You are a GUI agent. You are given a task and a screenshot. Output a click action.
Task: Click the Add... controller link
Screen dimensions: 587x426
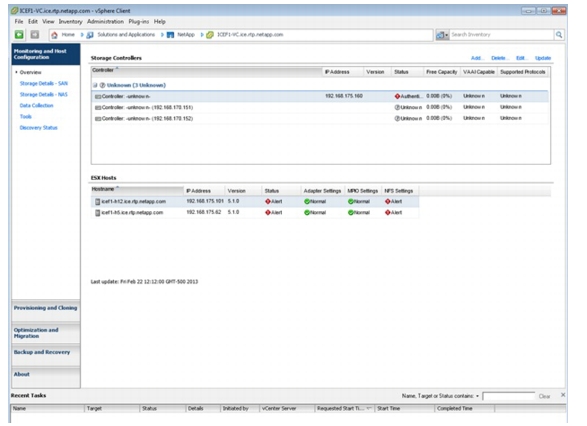[x=477, y=58]
